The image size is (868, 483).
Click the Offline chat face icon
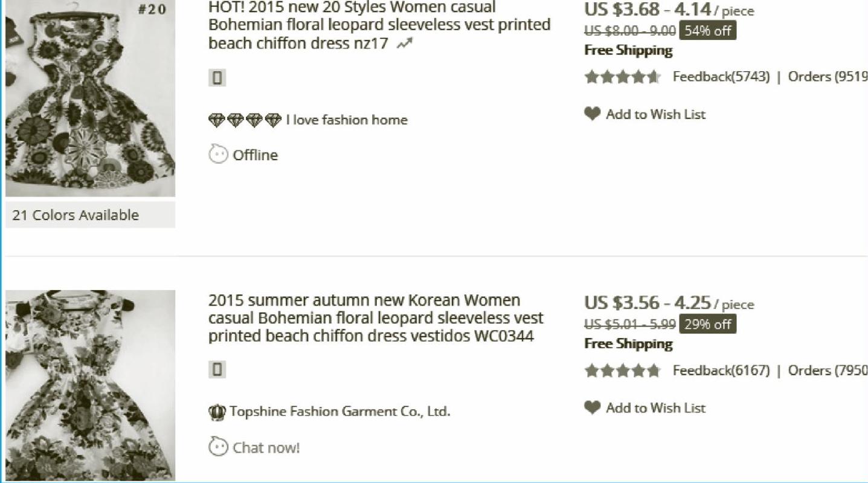(x=218, y=155)
